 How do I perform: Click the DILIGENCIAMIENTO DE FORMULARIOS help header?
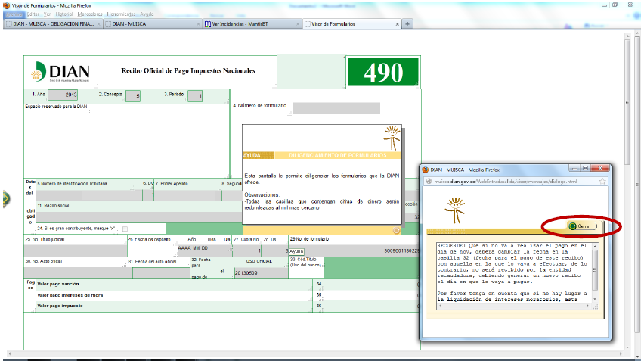(x=337, y=155)
